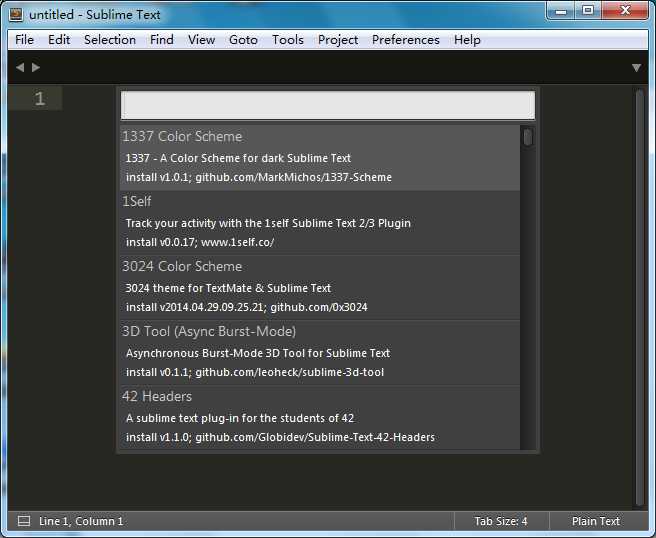656x538 pixels.
Task: Click the package list scrollbar thumb
Action: click(x=528, y=137)
